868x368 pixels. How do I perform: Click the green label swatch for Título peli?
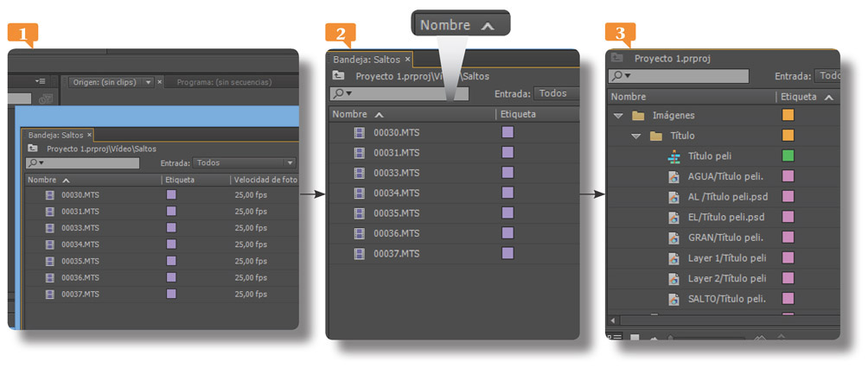pyautogui.click(x=788, y=156)
